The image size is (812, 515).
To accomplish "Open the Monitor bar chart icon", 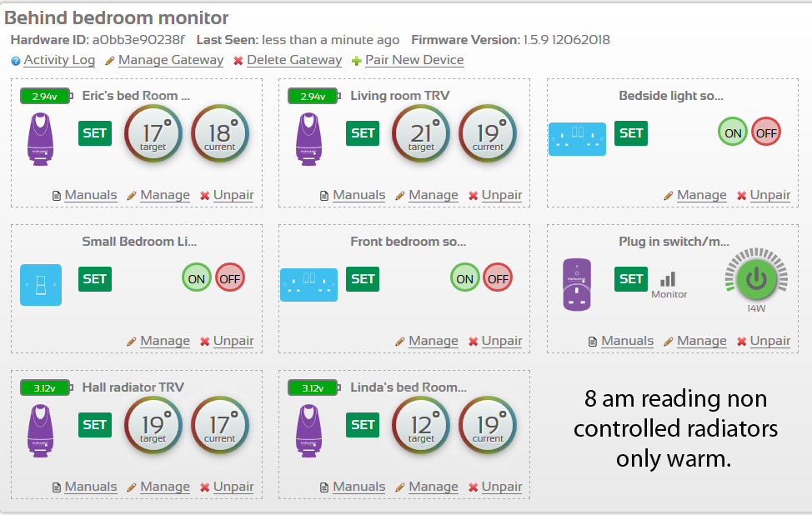I will click(x=669, y=280).
